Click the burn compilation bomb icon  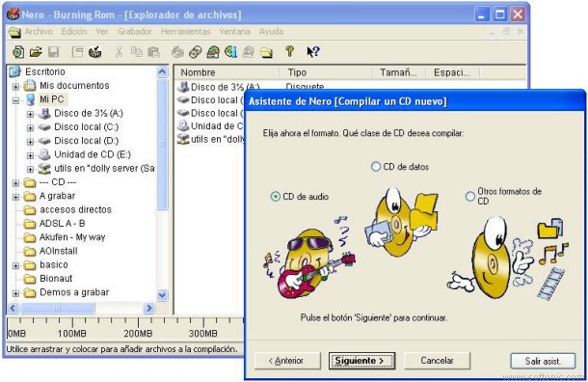[95, 52]
